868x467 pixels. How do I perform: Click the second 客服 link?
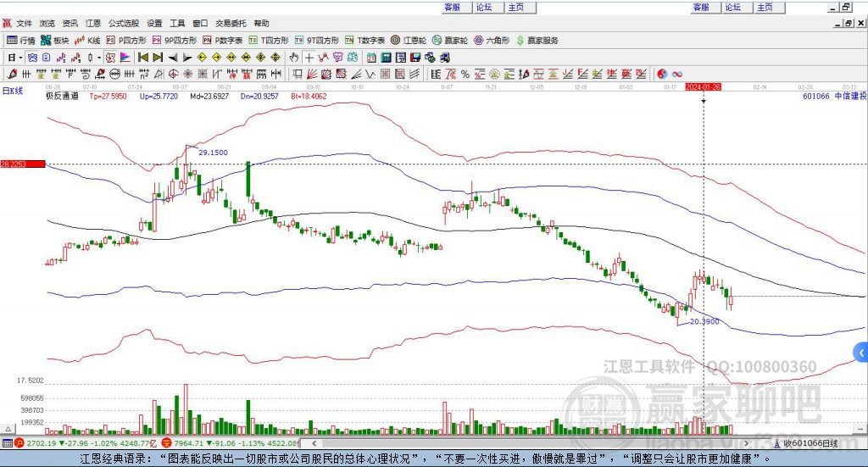(701, 7)
